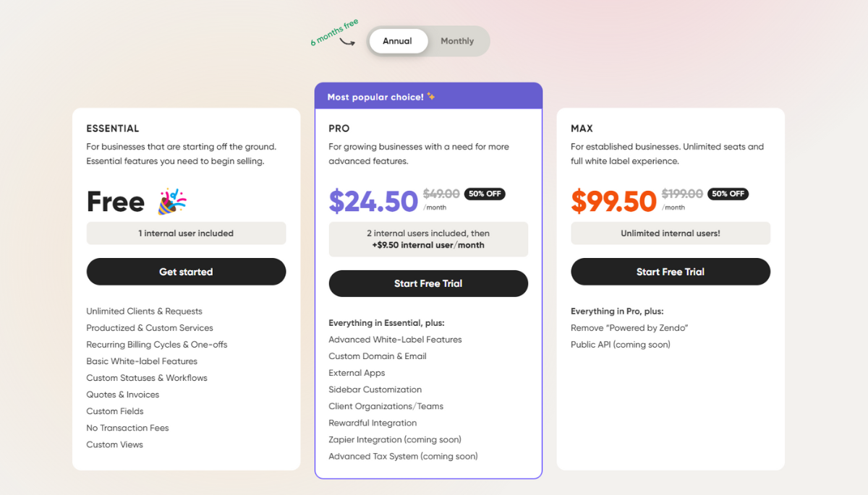Select the Annual billing option
Viewport: 868px width, 495px height.
(x=398, y=41)
